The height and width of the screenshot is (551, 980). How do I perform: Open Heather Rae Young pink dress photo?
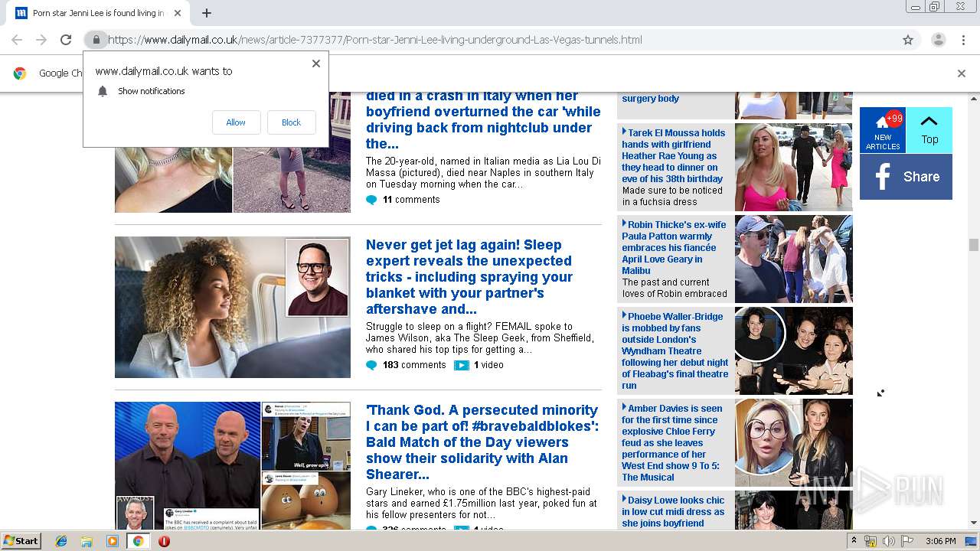[x=793, y=167]
